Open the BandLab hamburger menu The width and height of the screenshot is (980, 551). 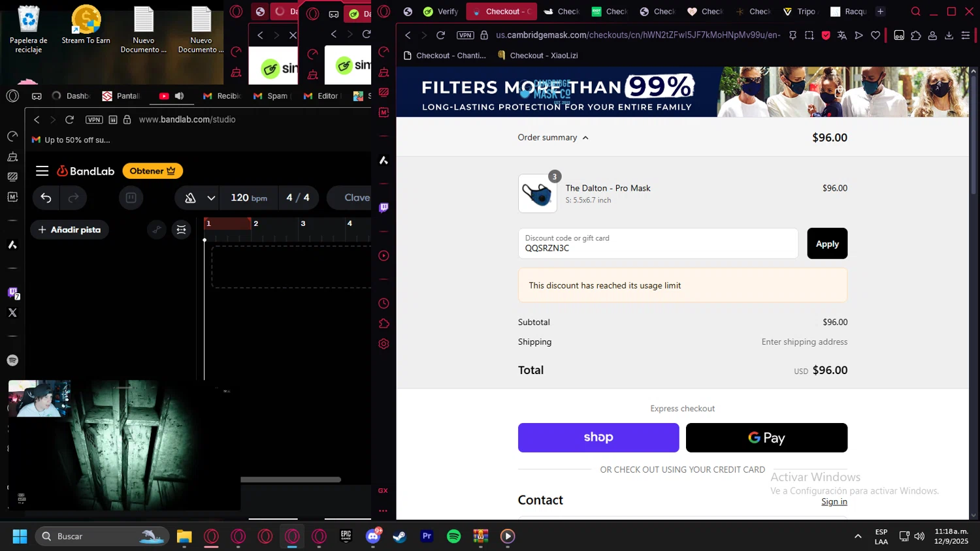point(42,171)
